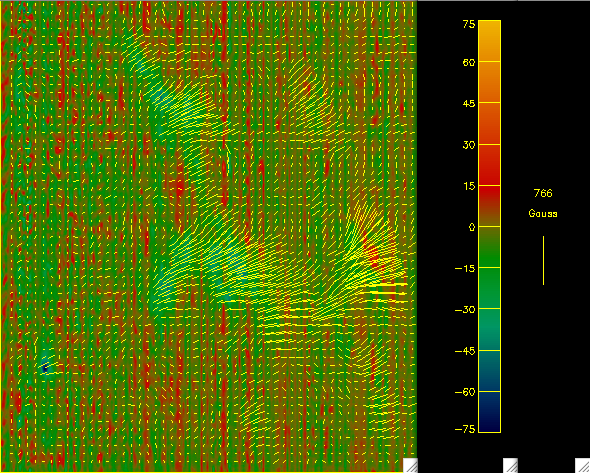Click the dark blue spot in the magnetogram
Viewport: 590px width, 473px height.
(x=45, y=368)
